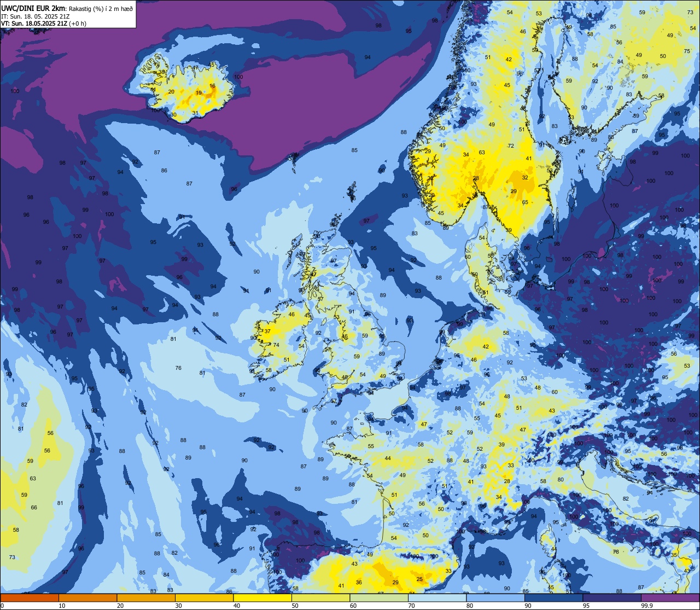Click the 'VT: Sun. 18.05.2025 21Z (+0 h)' line

coord(44,24)
